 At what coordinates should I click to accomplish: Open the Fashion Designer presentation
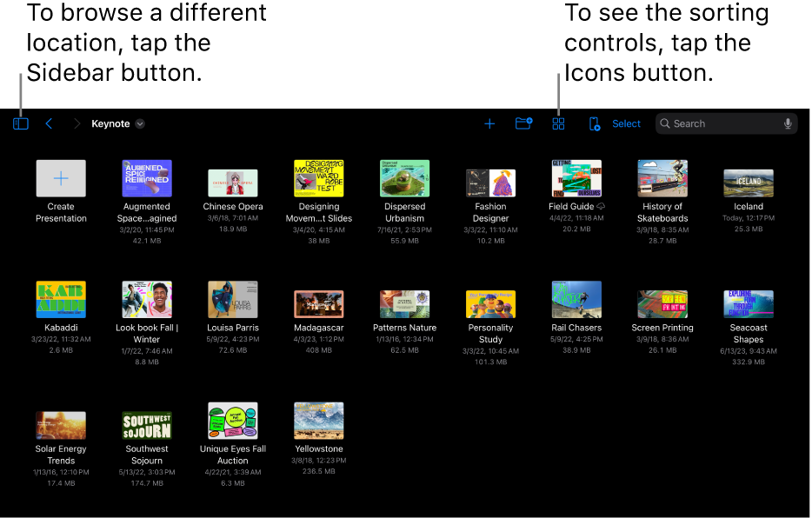coord(491,183)
